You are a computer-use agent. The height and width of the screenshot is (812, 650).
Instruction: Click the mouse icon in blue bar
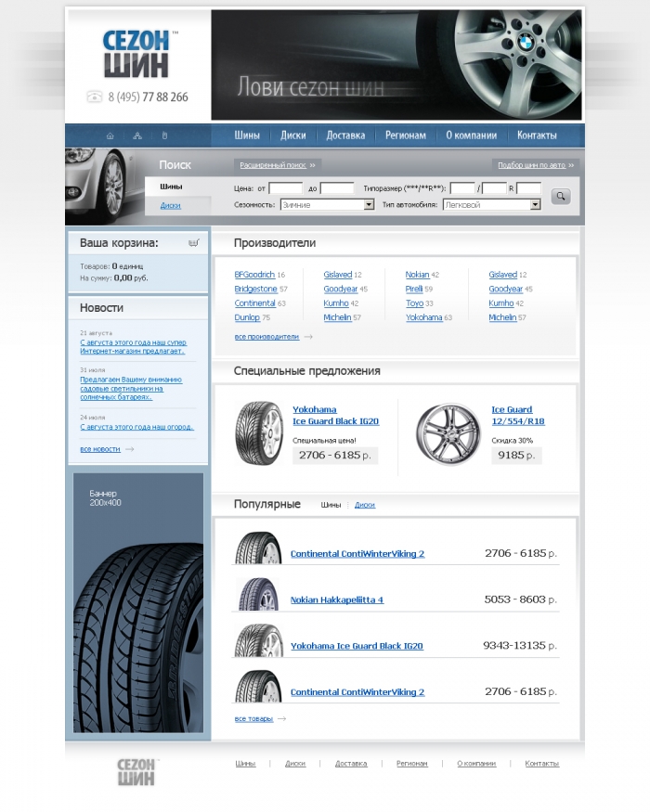click(165, 135)
